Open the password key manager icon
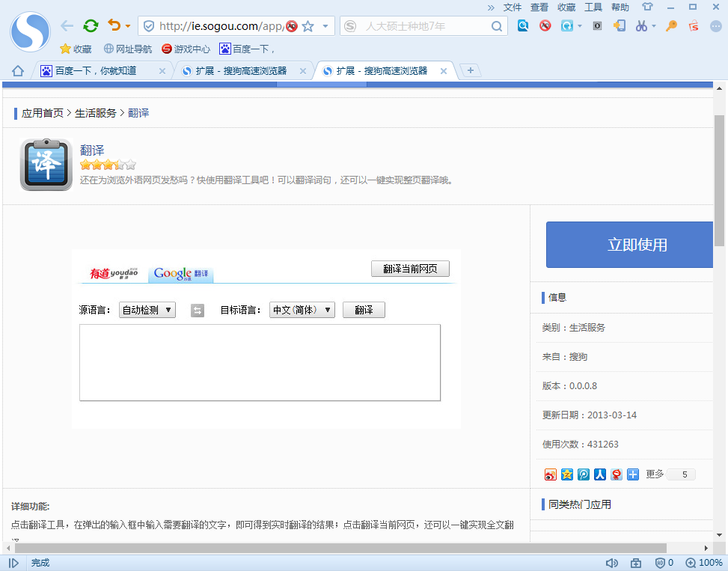728x571 pixels. tap(670, 25)
